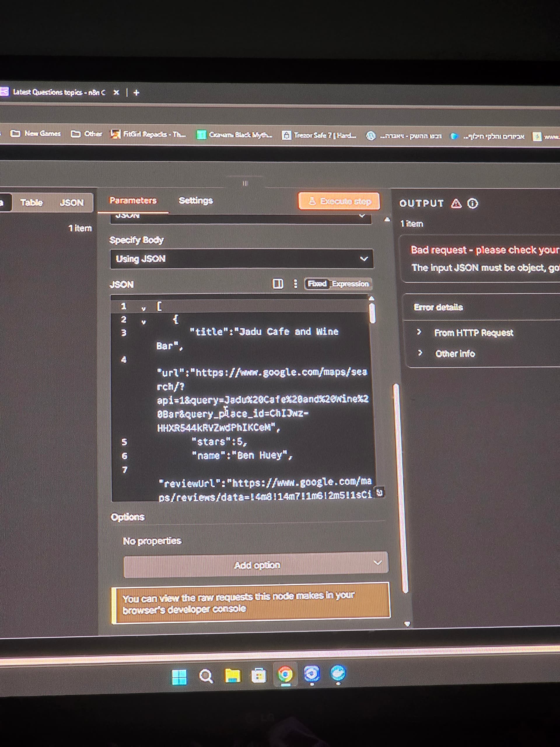
Task: Switch to the Settings tab
Action: 195,200
